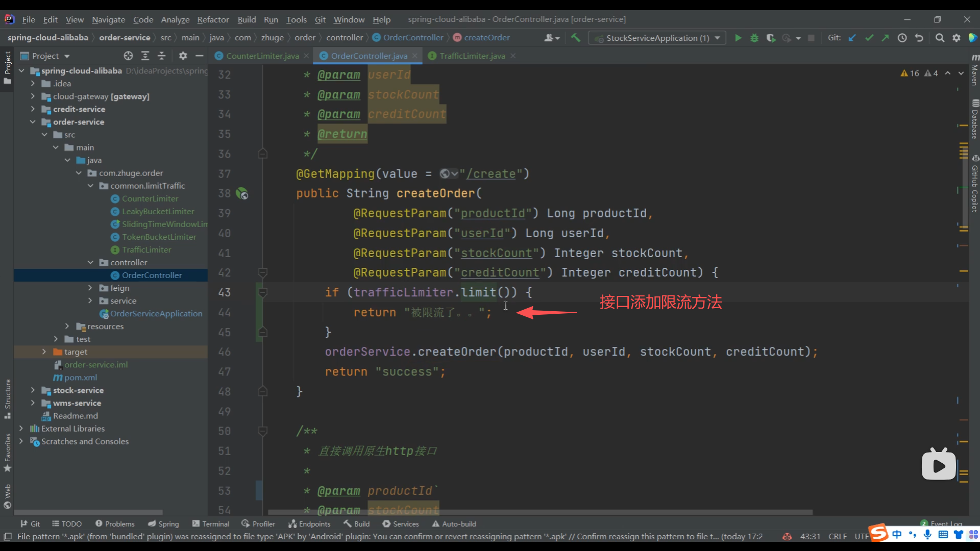Open Search Everywhere magnifier icon
Image resolution: width=980 pixels, height=551 pixels.
click(940, 38)
